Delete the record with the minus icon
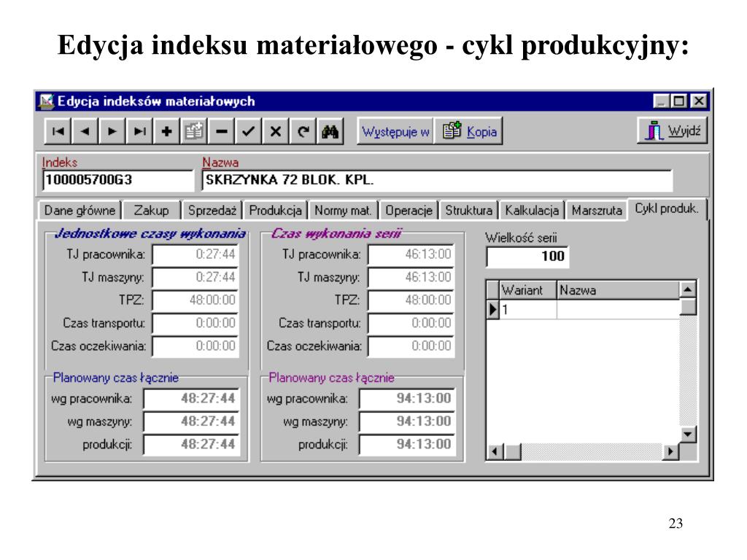This screenshot has width=747, height=560. pyautogui.click(x=221, y=131)
